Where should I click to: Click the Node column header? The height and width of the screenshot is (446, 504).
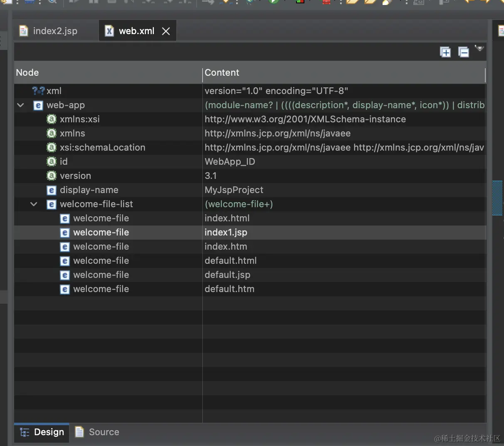pos(108,73)
